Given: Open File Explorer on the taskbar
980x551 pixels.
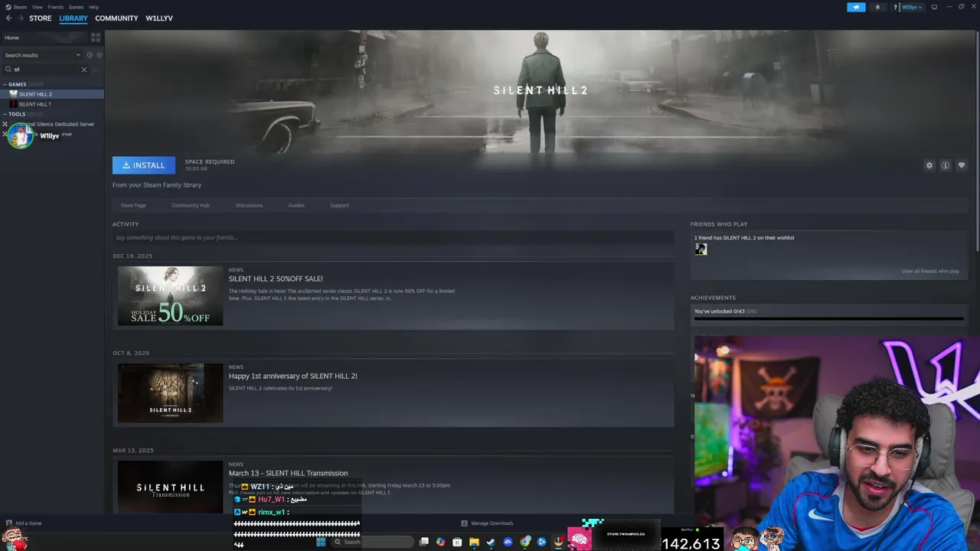Looking at the screenshot, I should 474,542.
